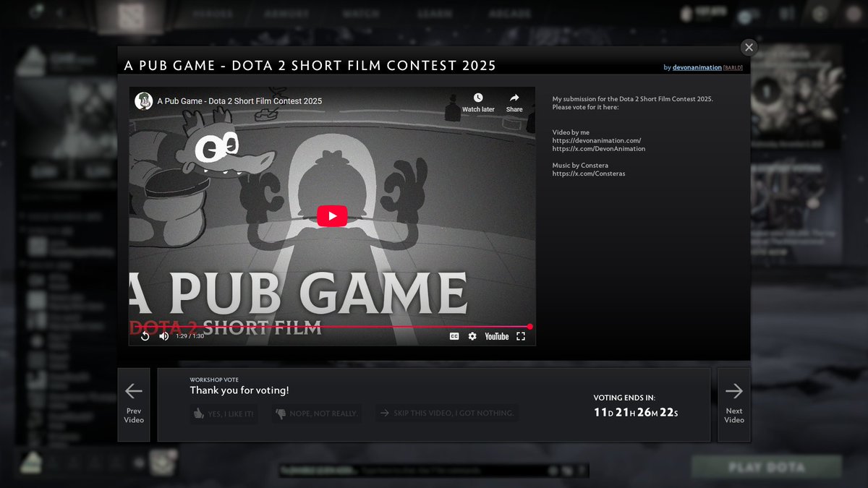Click the 'WORKSHOP VOTE' label
The image size is (868, 488).
[x=214, y=380]
